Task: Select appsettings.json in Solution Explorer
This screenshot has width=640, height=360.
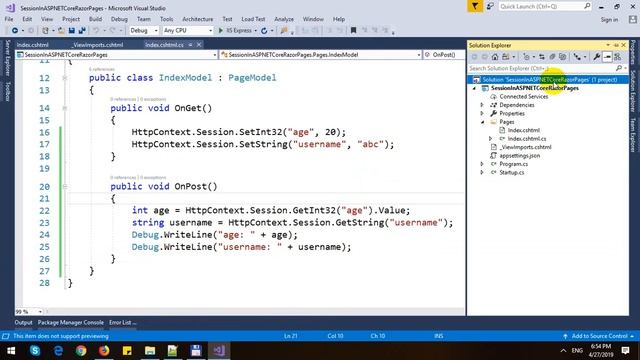Action: [x=520, y=156]
